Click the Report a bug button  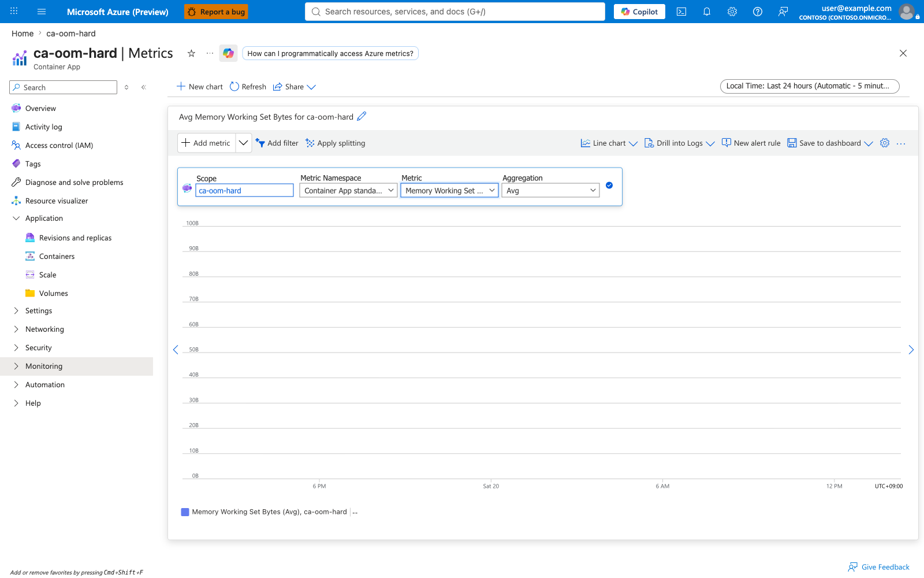(x=217, y=12)
